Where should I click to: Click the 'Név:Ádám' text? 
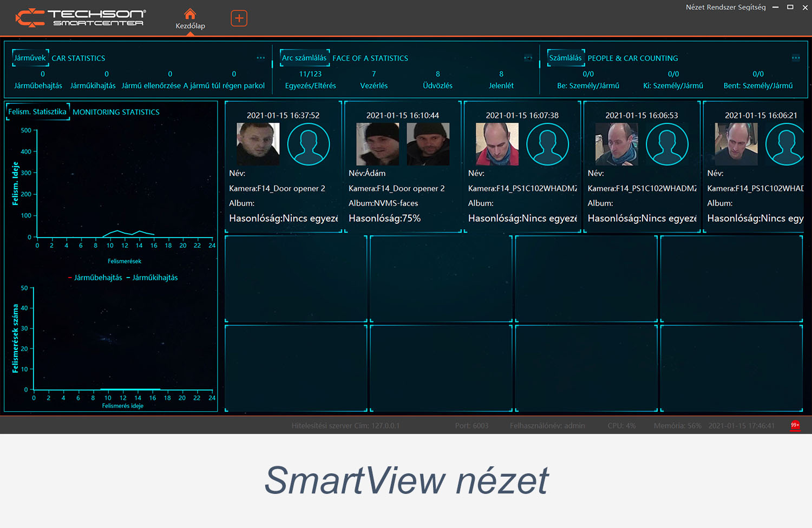point(367,173)
